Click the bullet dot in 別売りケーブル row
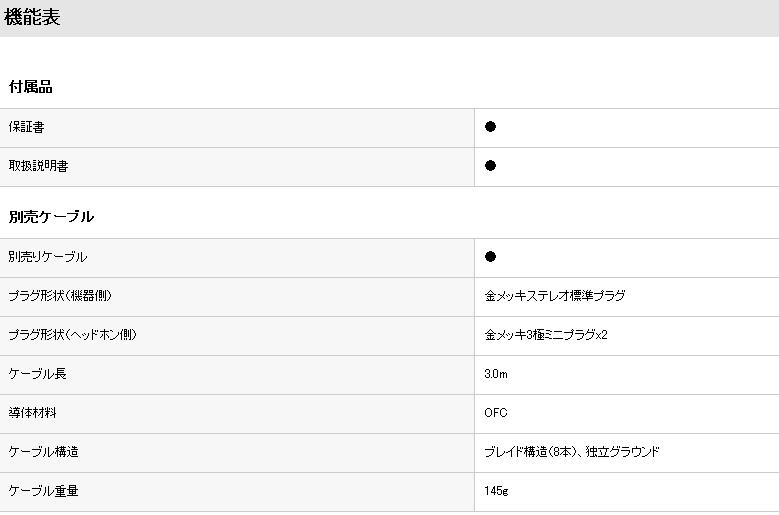Screen dimensions: 779x515 [490, 257]
